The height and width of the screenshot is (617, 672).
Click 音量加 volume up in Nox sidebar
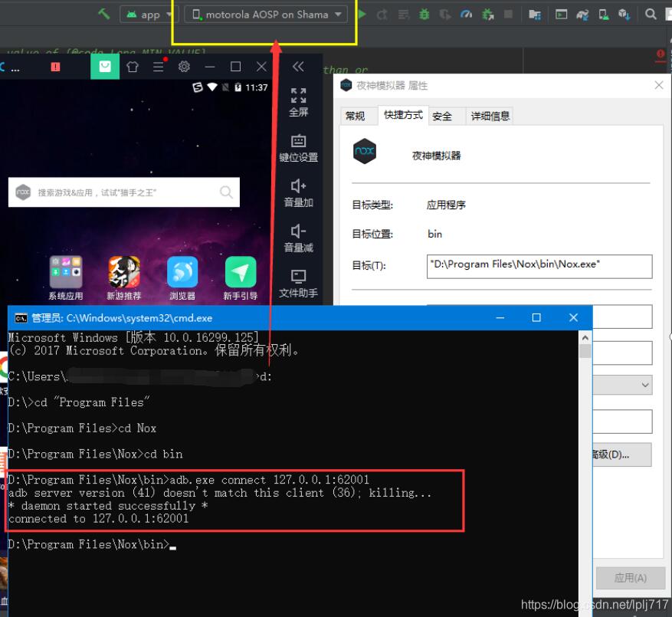[x=298, y=193]
